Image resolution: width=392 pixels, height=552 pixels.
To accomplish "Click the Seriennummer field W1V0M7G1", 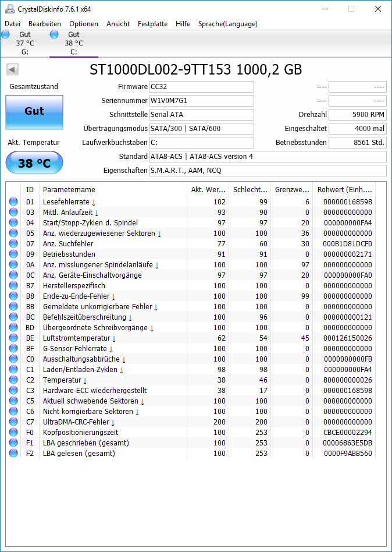I will (x=202, y=101).
